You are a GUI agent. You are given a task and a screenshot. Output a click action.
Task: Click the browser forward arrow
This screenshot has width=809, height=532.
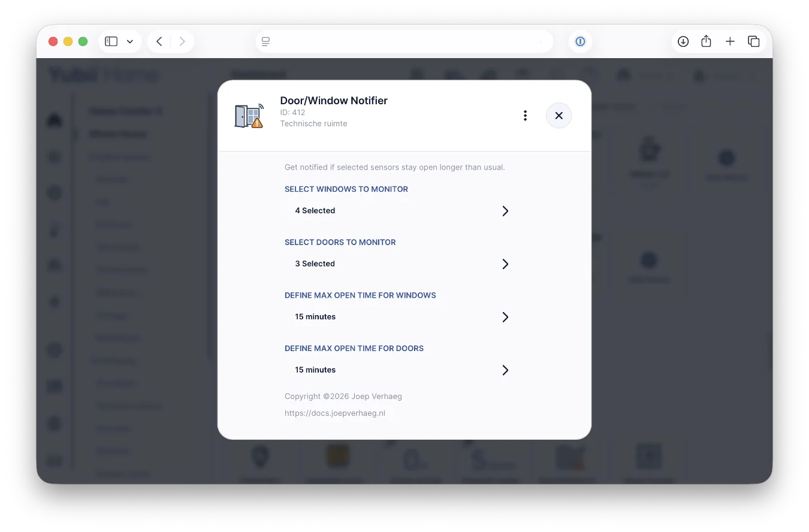pyautogui.click(x=182, y=41)
